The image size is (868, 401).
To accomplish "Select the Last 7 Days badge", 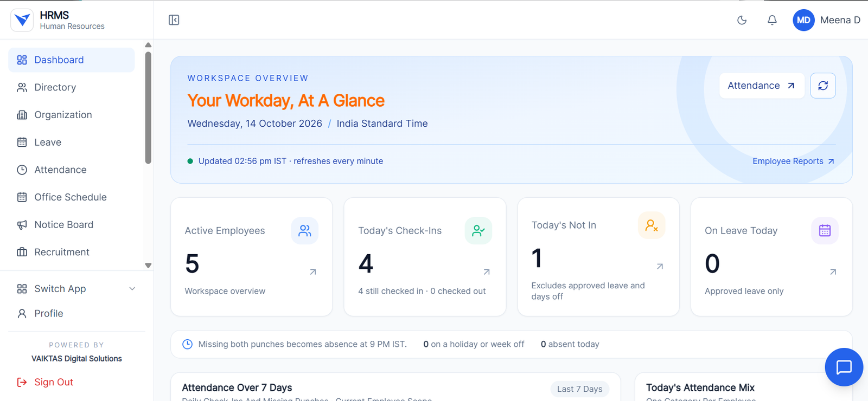I will [580, 389].
